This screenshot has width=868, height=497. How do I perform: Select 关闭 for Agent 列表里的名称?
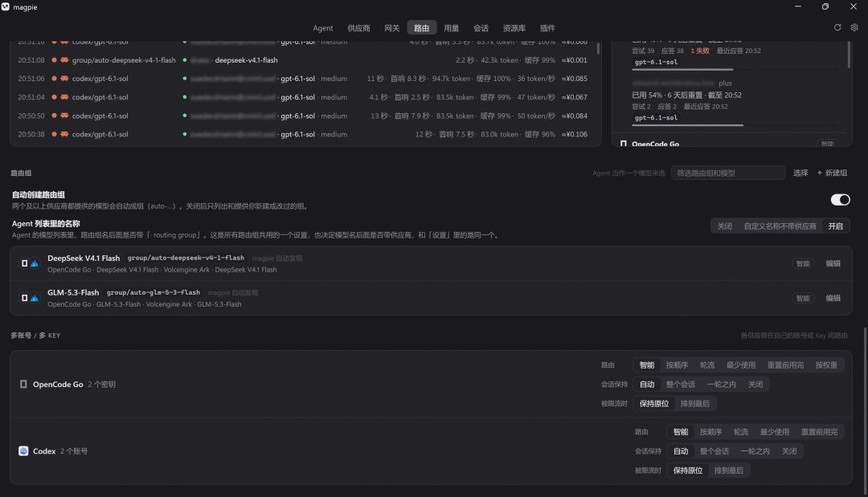tap(725, 226)
